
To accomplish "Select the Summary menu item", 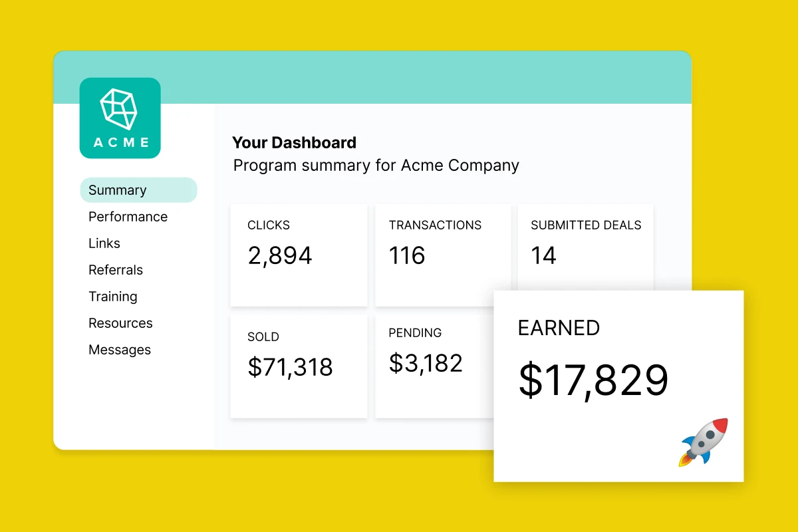I will (138, 190).
